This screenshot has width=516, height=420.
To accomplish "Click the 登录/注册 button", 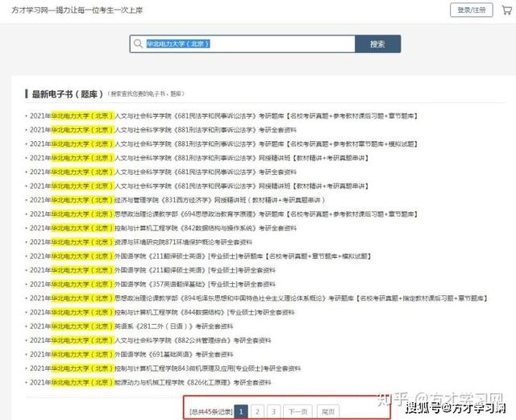I will [471, 10].
